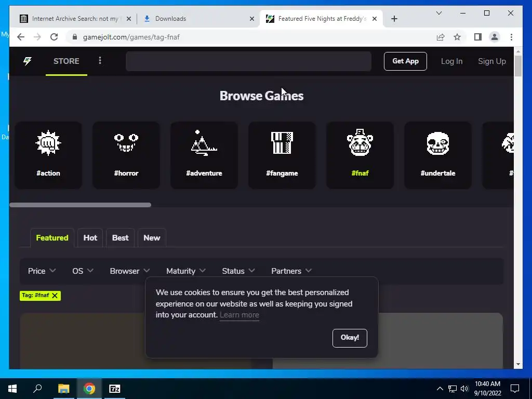Expand the Browser filter dropdown
The height and width of the screenshot is (399, 532).
[x=129, y=271]
